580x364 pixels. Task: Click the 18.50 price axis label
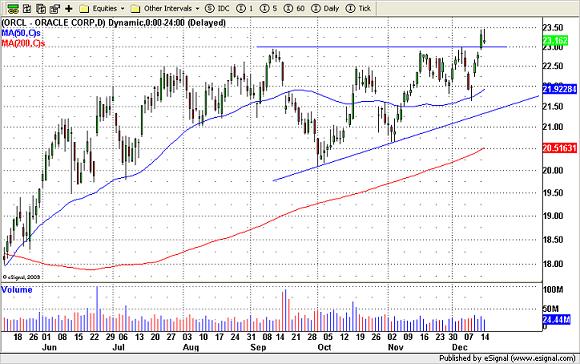[553, 240]
